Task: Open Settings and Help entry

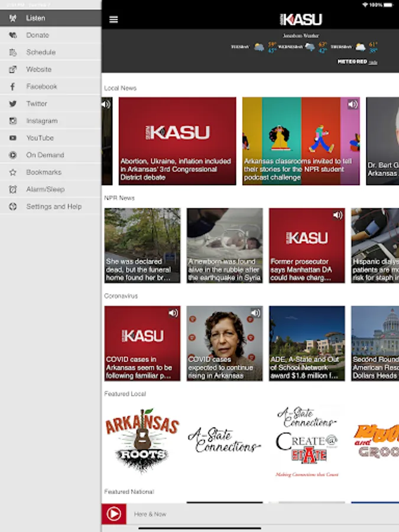Action: point(51,206)
